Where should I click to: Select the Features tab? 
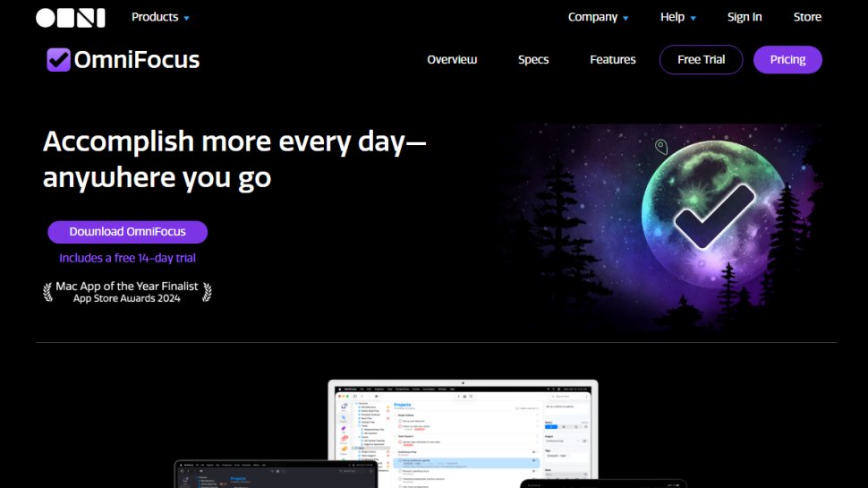[612, 59]
